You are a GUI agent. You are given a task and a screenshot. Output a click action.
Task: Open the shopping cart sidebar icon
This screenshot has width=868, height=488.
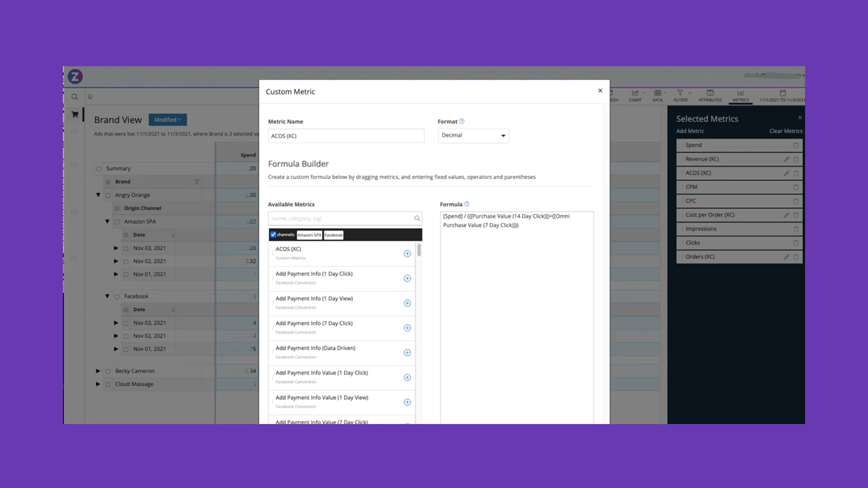(75, 114)
